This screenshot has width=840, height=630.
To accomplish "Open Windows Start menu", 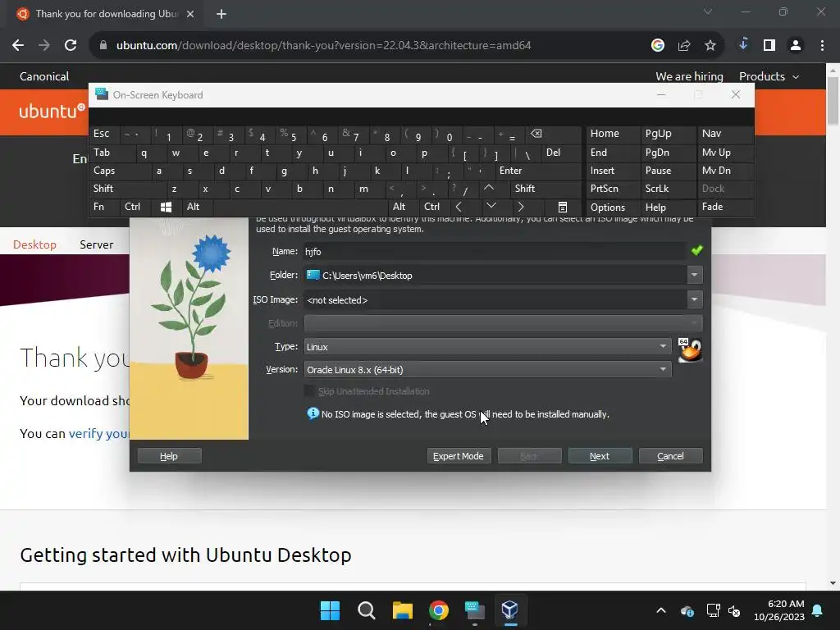I will click(330, 610).
